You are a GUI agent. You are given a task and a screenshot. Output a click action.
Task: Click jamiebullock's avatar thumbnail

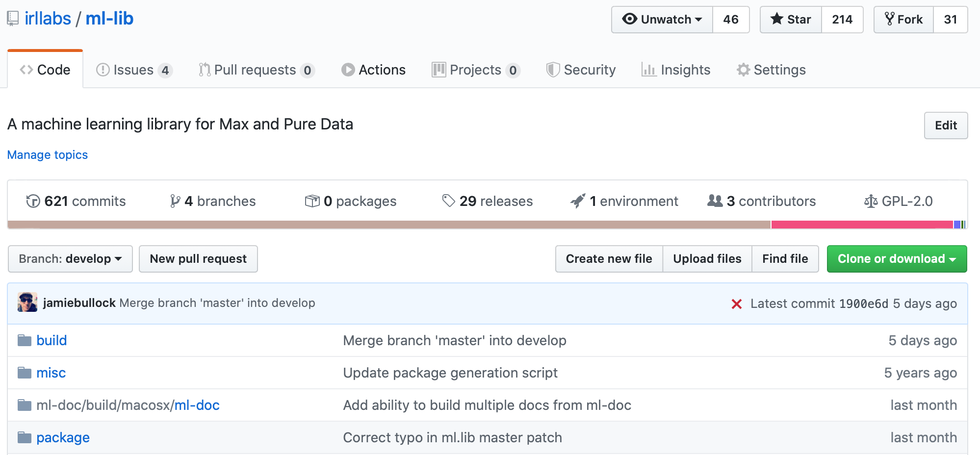[27, 303]
